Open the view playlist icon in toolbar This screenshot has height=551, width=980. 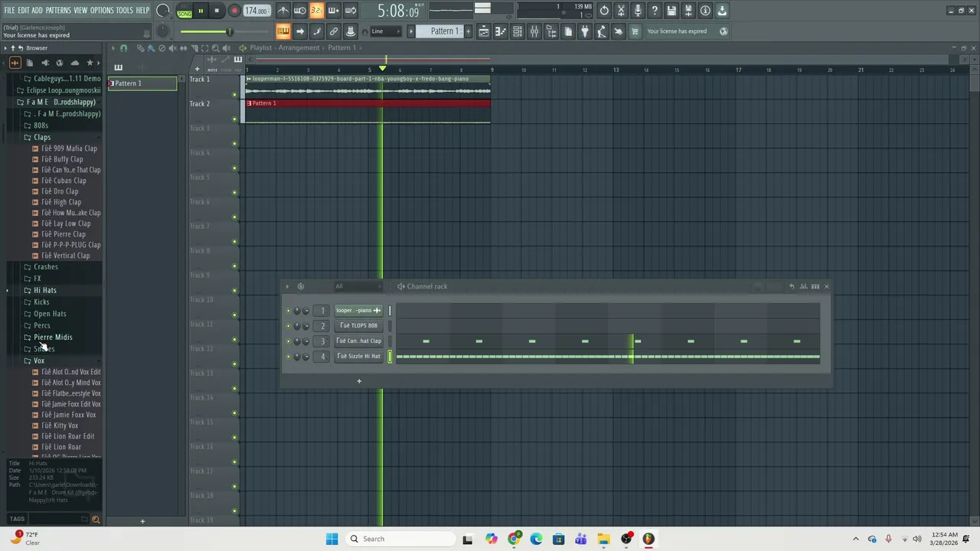click(x=484, y=31)
